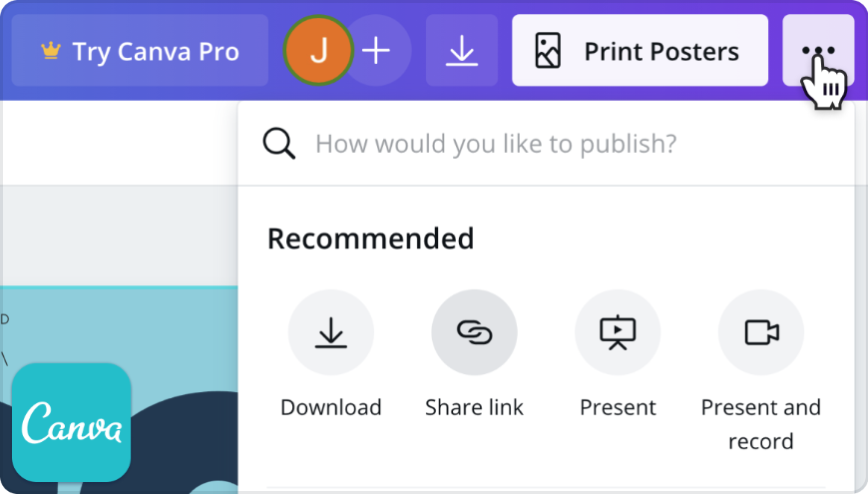Screen dimensions: 868x494
Task: Click the Download circle icon under Recommended
Action: (330, 332)
